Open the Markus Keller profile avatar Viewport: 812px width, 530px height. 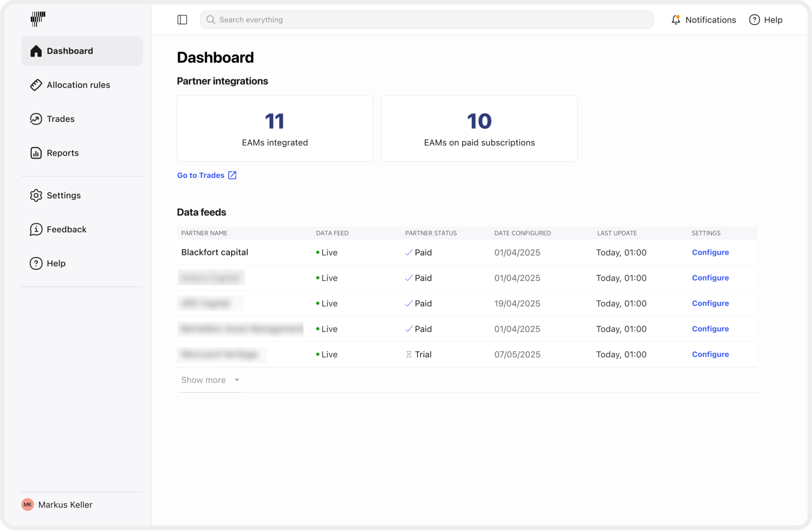click(x=28, y=504)
